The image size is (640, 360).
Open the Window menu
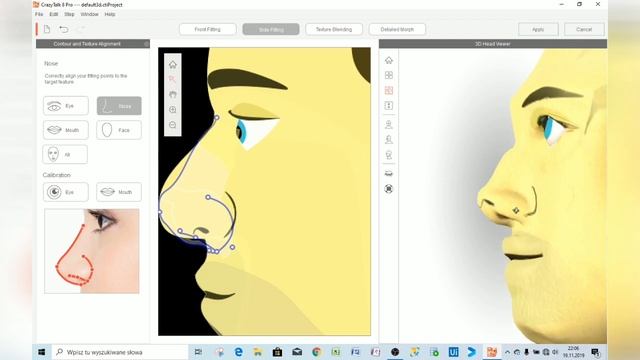[x=89, y=14]
